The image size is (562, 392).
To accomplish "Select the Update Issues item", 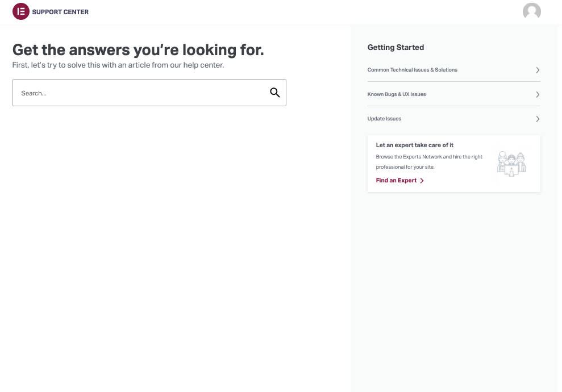I will 385,119.
